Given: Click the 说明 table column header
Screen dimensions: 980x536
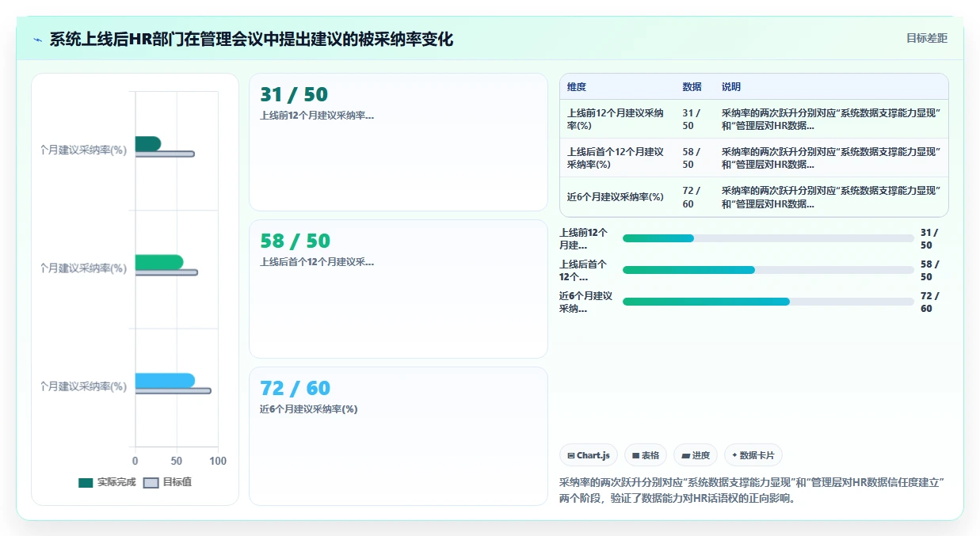Looking at the screenshot, I should pos(731,87).
